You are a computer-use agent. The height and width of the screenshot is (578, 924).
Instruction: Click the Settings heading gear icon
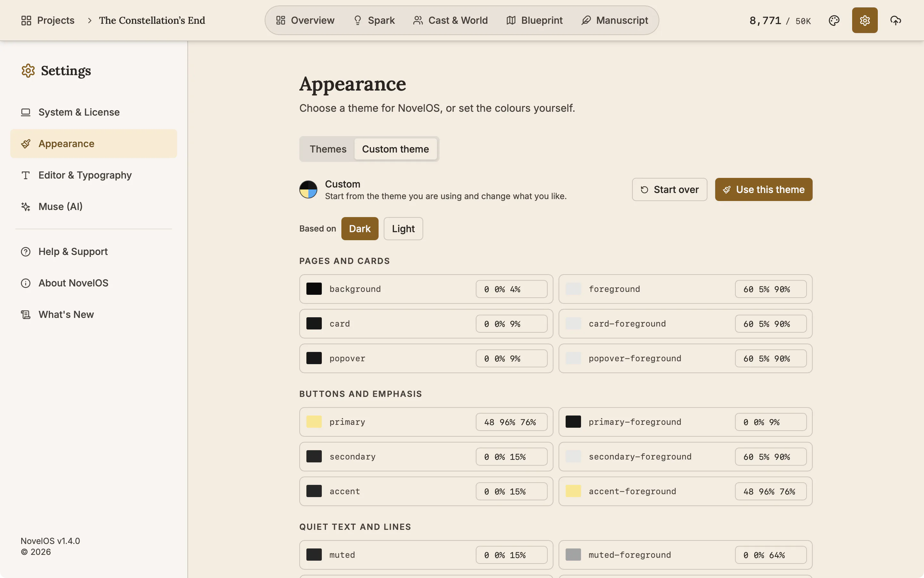click(28, 71)
